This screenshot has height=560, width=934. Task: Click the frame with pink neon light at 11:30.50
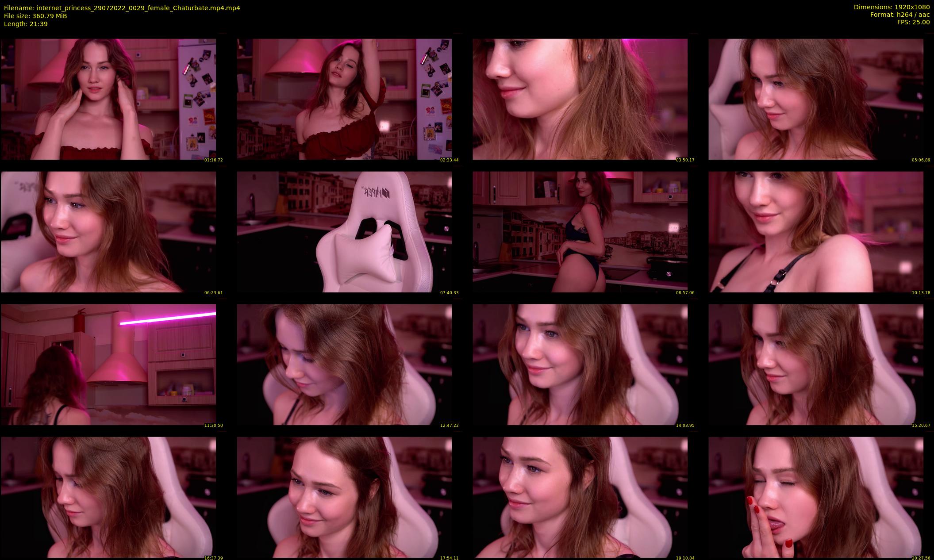point(108,364)
